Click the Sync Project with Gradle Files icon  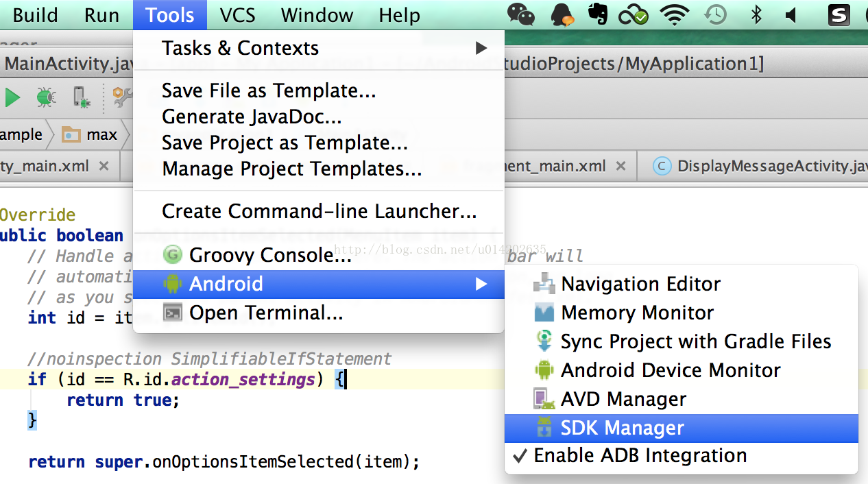coord(544,341)
